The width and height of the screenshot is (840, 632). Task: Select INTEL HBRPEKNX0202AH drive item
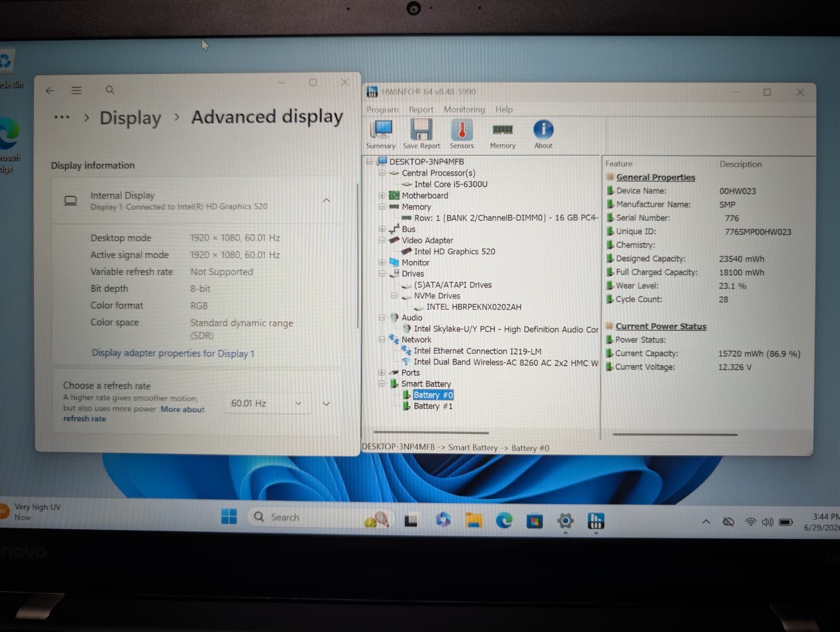click(x=474, y=307)
